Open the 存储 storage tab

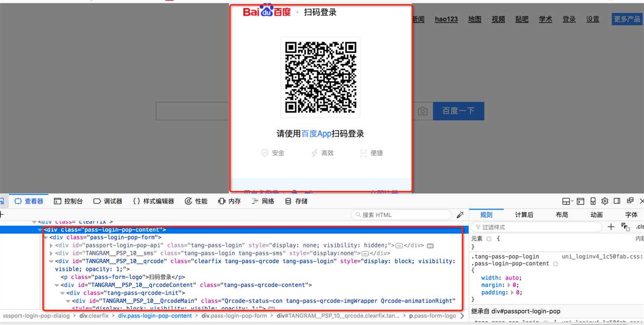pyautogui.click(x=296, y=201)
